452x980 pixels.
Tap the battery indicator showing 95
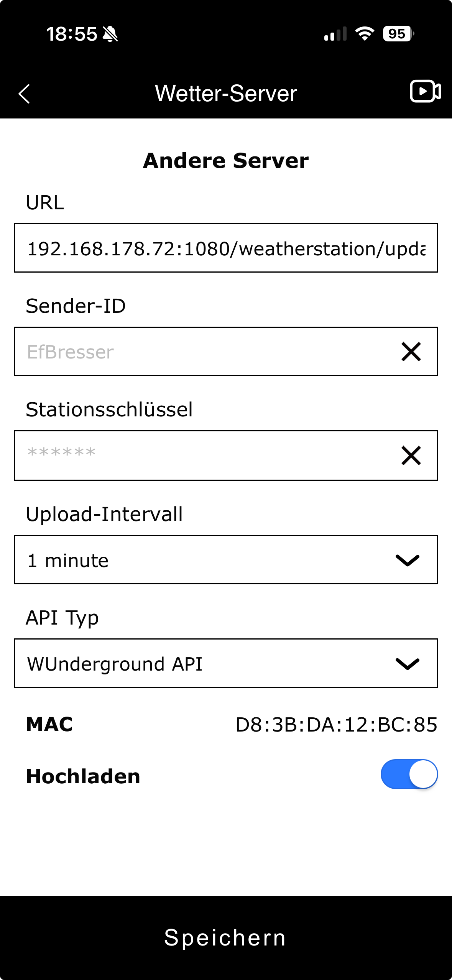pyautogui.click(x=398, y=34)
